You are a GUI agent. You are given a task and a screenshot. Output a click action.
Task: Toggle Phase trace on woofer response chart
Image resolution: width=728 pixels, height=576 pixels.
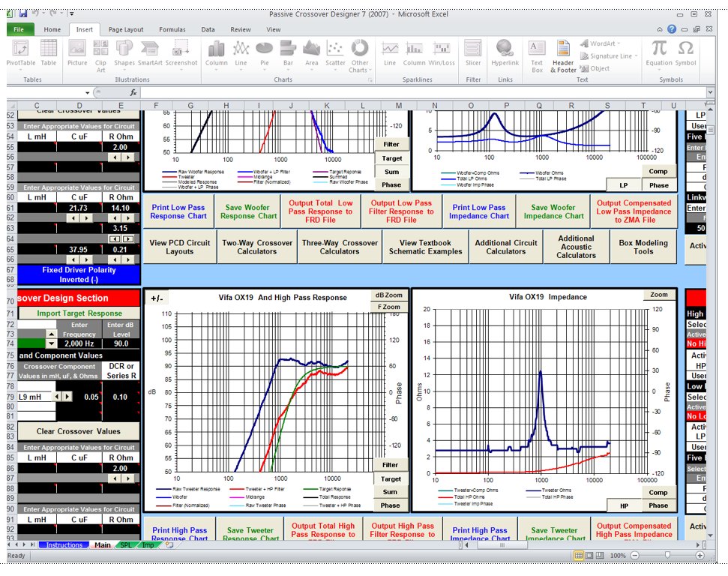[x=391, y=185]
